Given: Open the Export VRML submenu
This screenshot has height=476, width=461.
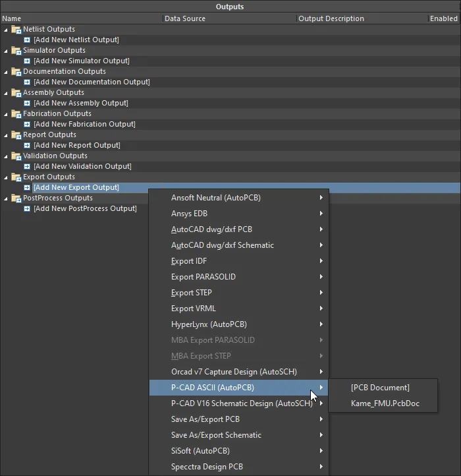Looking at the screenshot, I should point(238,309).
